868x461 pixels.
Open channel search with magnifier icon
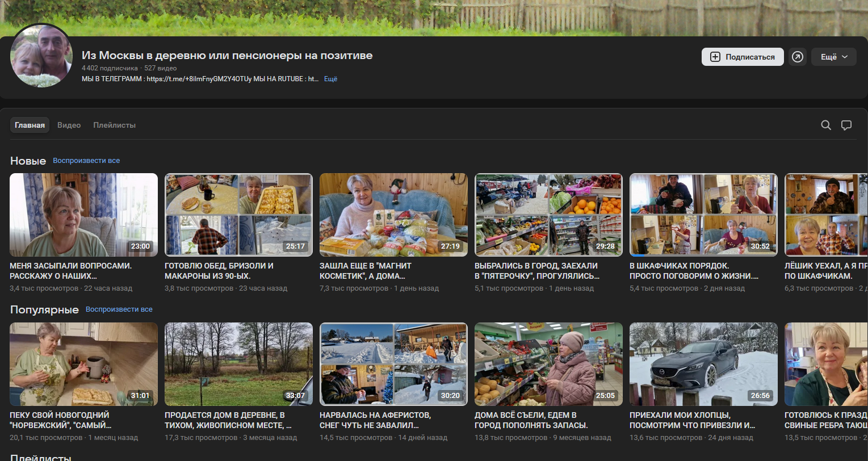coord(826,125)
